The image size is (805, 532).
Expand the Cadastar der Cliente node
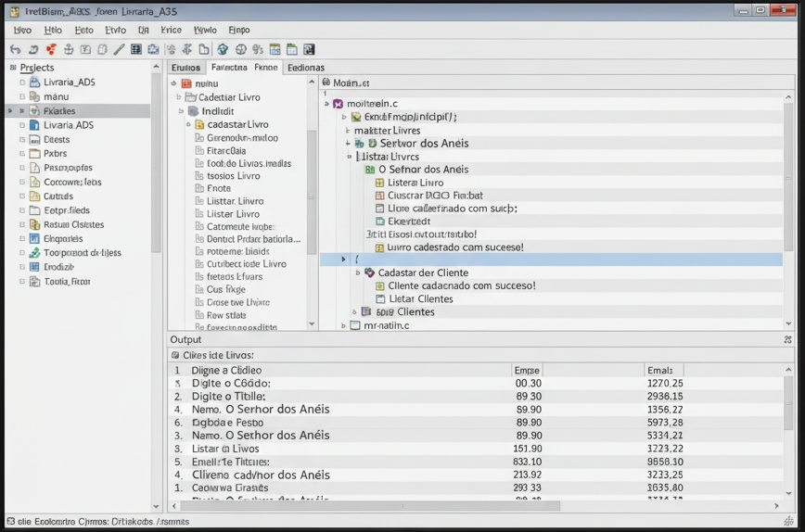358,273
